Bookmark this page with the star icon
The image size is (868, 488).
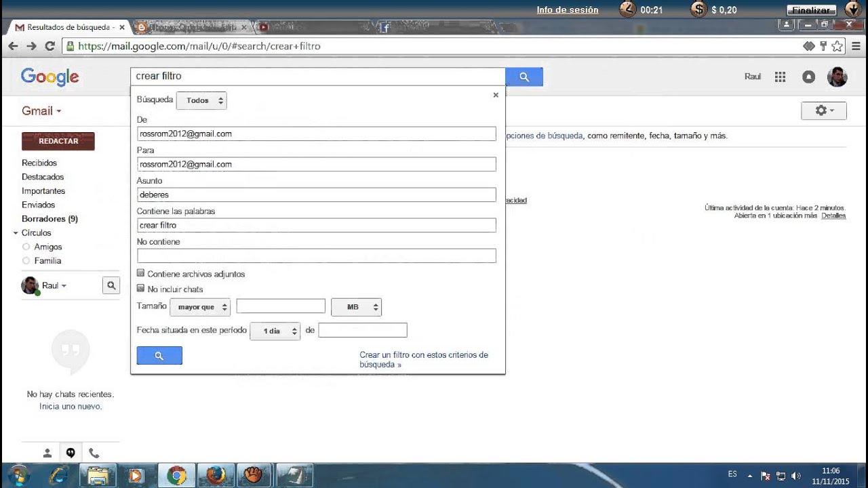tap(837, 46)
